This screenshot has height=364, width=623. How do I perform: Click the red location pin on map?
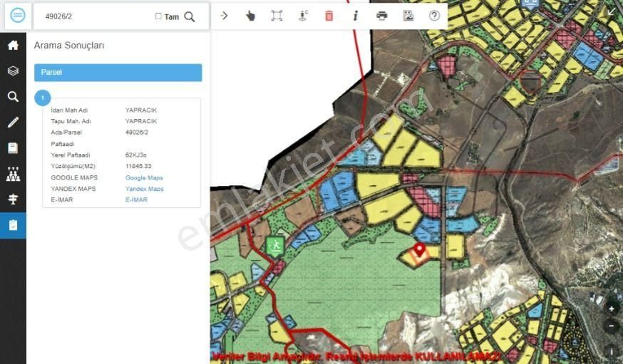(x=420, y=251)
